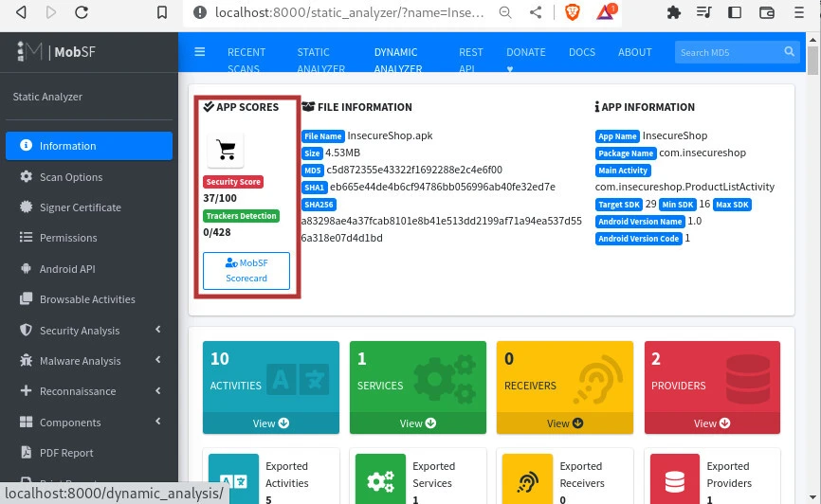This screenshot has width=821, height=504.
Task: Click Exported Services gears icon tile
Action: point(381,478)
